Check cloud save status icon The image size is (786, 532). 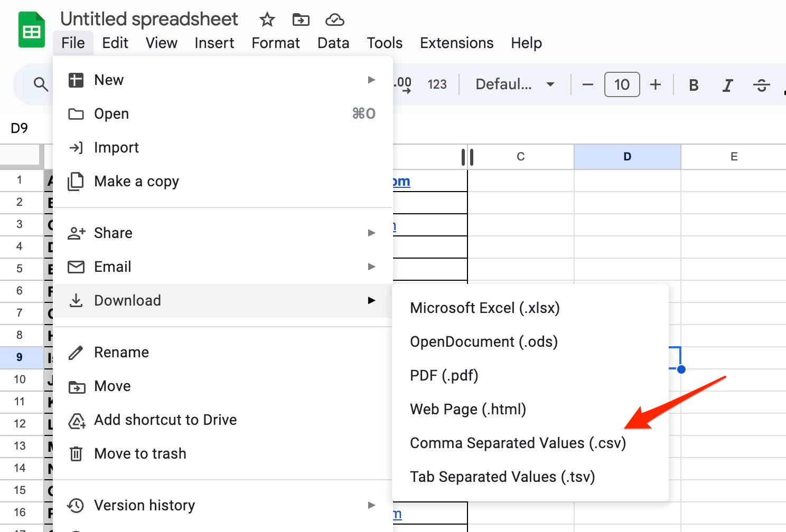(334, 20)
